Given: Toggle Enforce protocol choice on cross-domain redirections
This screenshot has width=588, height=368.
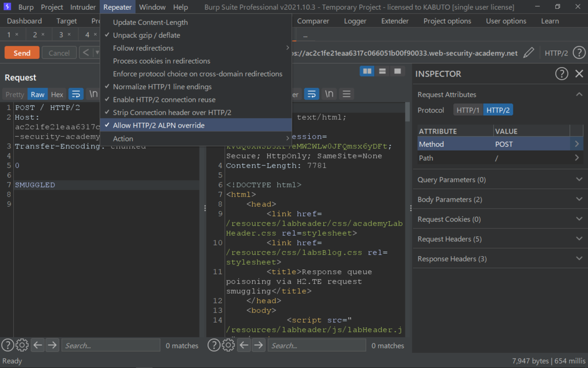Looking at the screenshot, I should pos(196,74).
